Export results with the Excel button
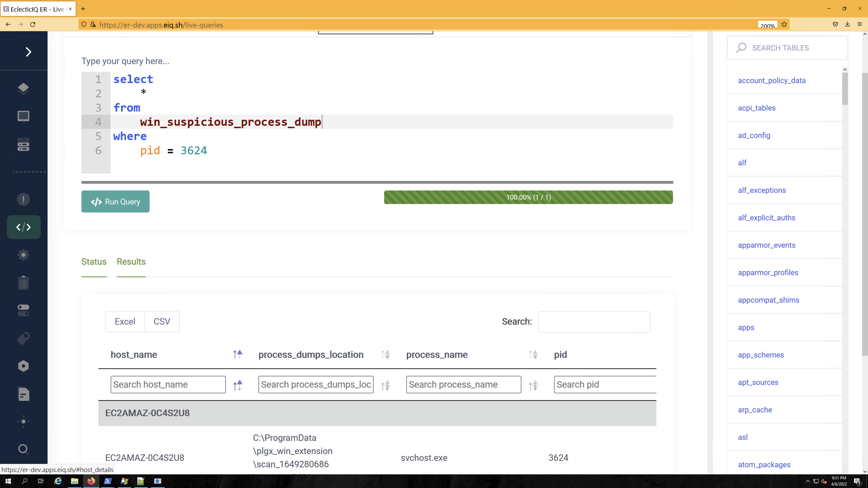 tap(125, 322)
